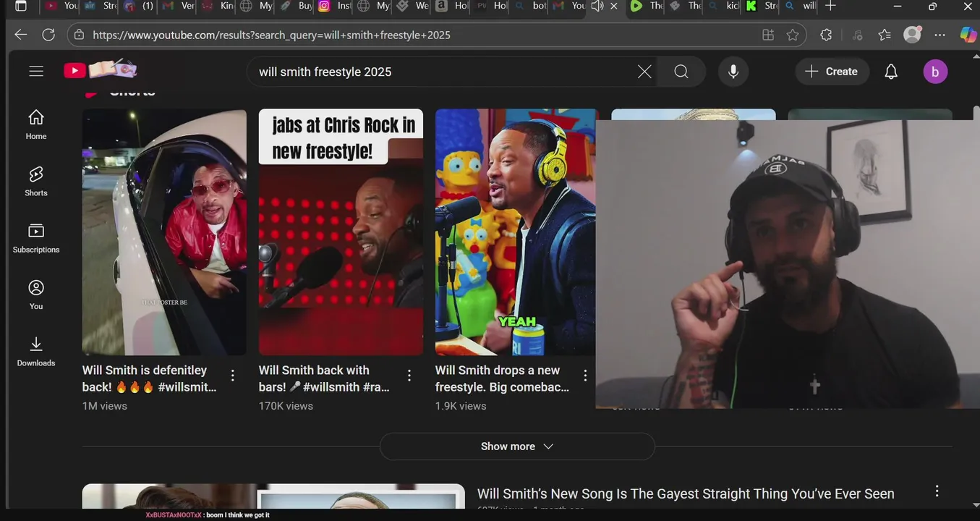
Task: Add this page to favorites
Action: coord(793,35)
